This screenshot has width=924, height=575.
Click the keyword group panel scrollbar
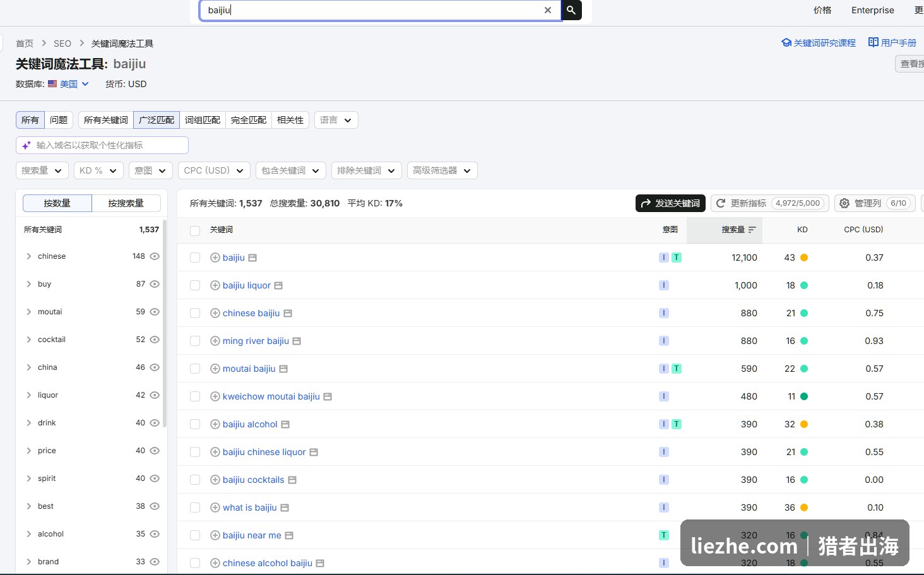coord(165,324)
